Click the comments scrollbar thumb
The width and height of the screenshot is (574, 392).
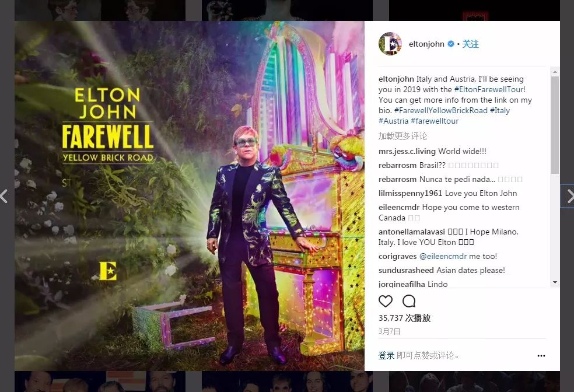(x=555, y=124)
